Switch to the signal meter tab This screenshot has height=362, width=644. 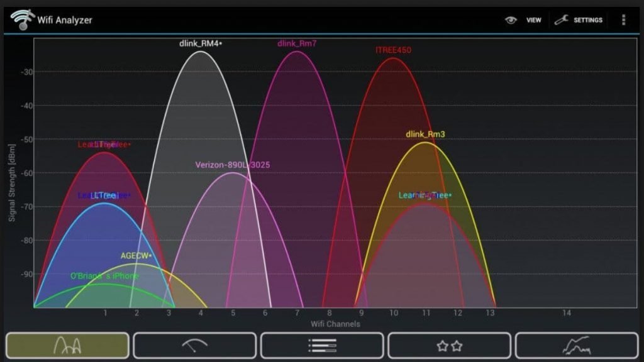click(195, 345)
